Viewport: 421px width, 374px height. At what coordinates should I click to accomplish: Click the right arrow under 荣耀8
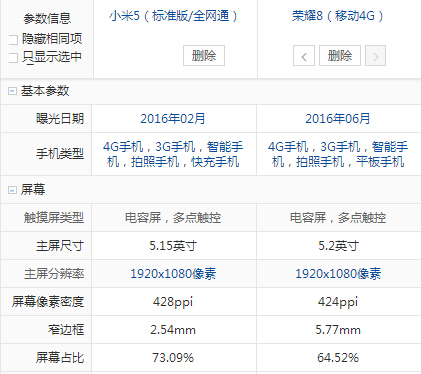click(375, 56)
